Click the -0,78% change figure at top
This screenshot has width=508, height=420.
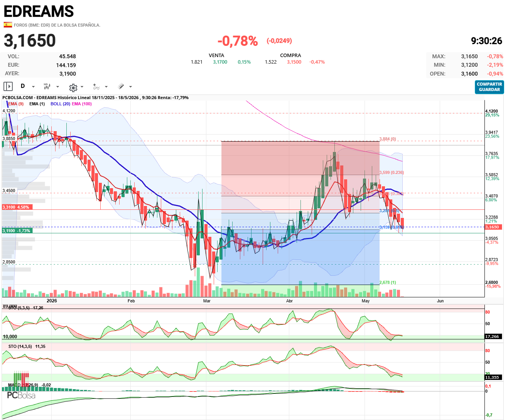pos(238,40)
